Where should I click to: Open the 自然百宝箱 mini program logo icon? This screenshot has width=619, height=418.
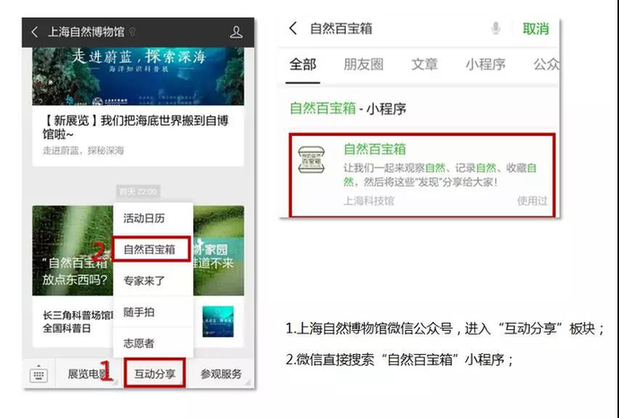[x=311, y=160]
